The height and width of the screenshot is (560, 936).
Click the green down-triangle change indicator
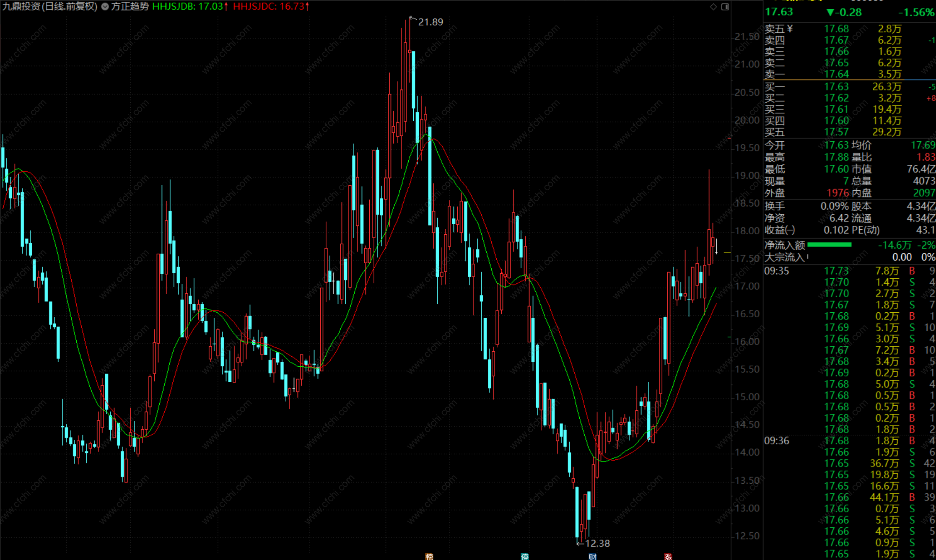(x=830, y=12)
